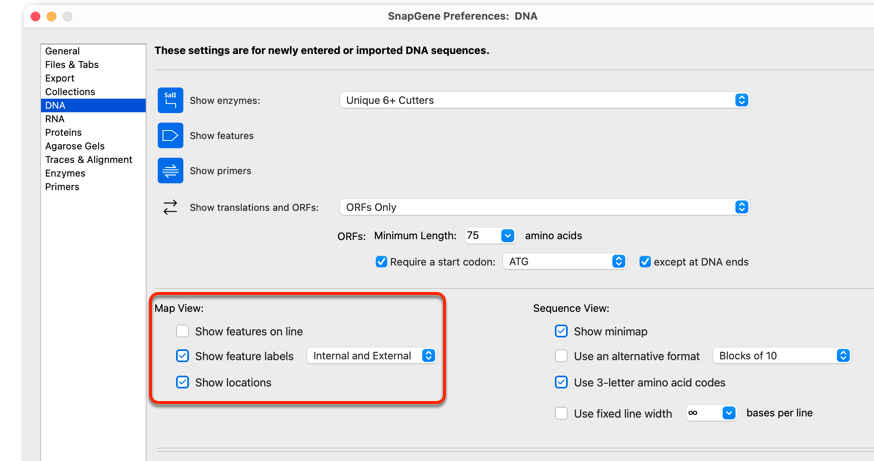
Task: Select Export in preferences sidebar
Action: click(93, 78)
